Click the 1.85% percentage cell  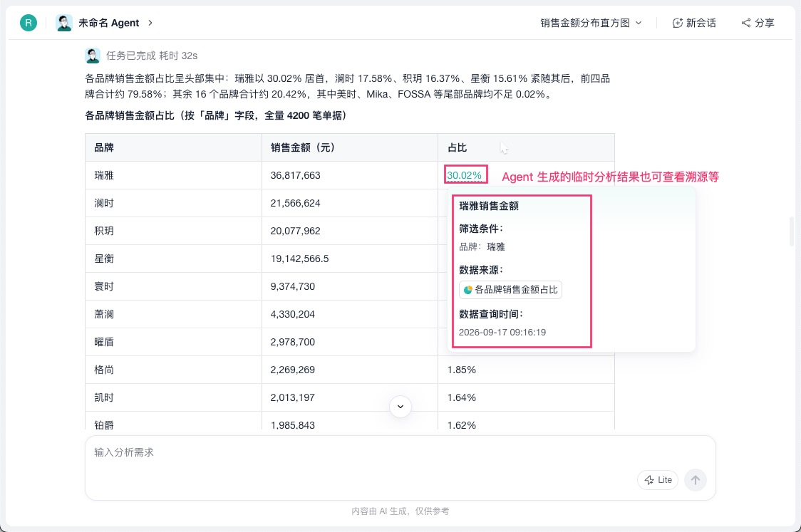[526, 370]
